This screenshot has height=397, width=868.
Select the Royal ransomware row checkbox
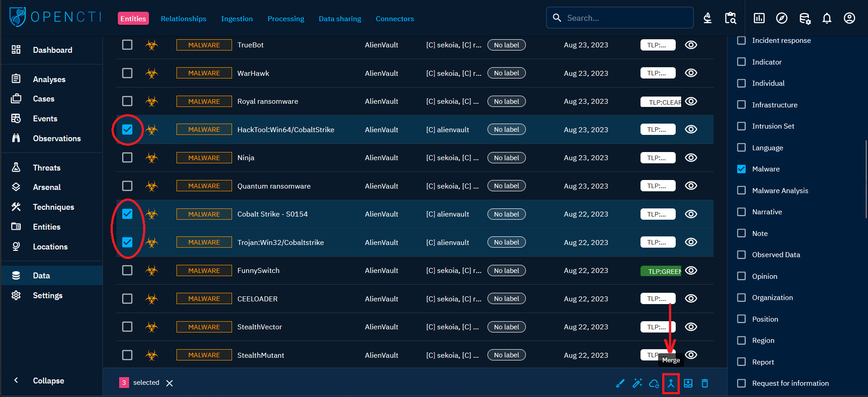click(127, 102)
